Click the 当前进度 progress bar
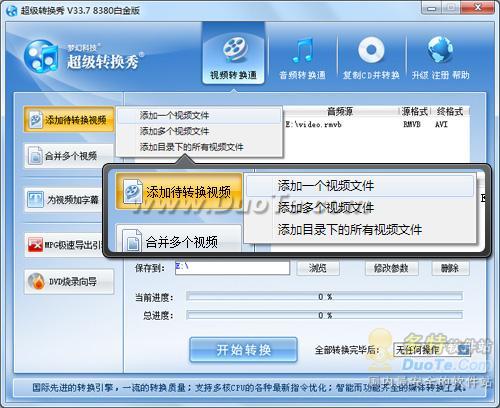This screenshot has height=408, width=500. point(325,297)
